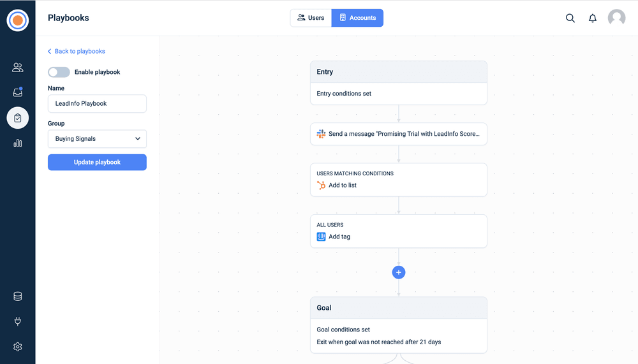The width and height of the screenshot is (638, 364).
Task: Go back to playbooks link
Action: [x=77, y=51]
